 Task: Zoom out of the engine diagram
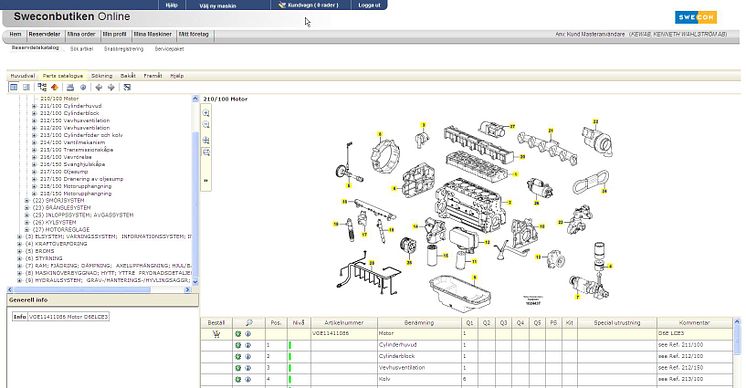point(206,125)
